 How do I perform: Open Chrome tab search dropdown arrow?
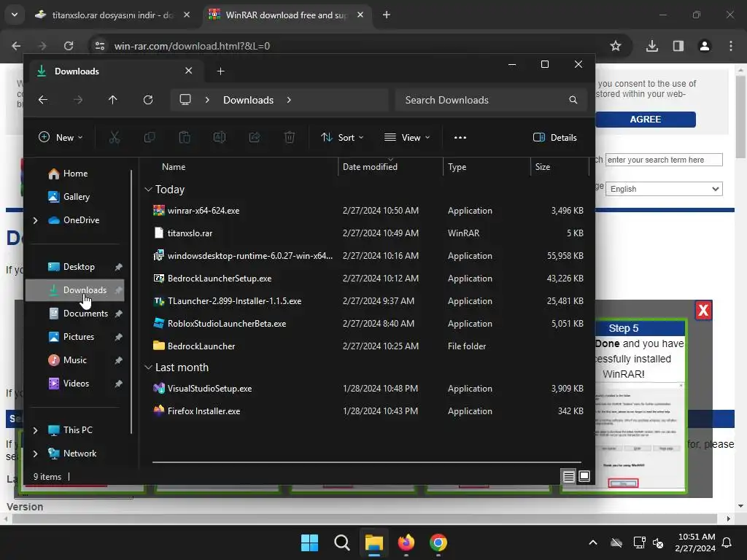tap(15, 15)
